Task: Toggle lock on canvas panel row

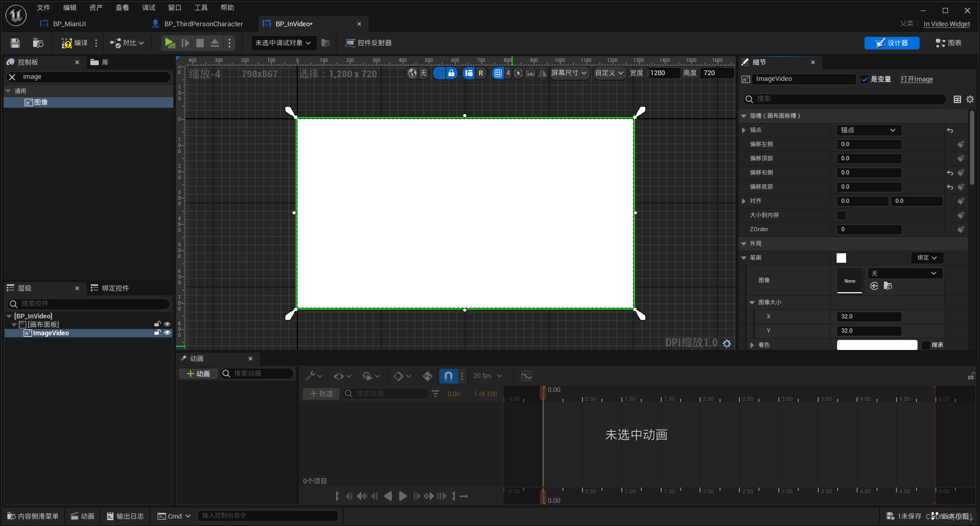Action: 157,324
